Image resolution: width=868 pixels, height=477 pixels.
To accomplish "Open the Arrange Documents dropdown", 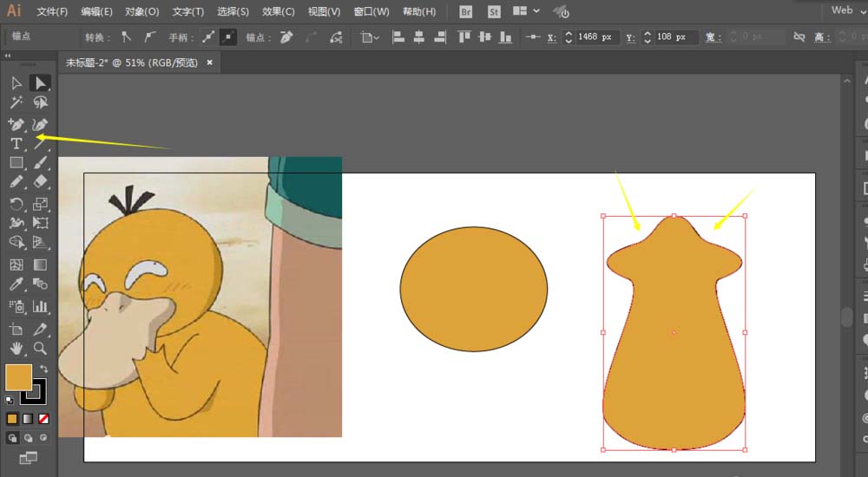I will (526, 11).
